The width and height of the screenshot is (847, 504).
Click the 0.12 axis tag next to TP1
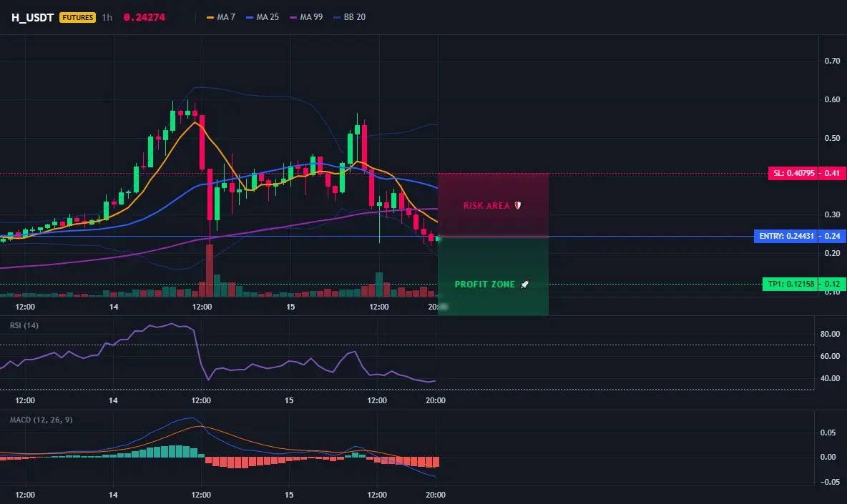pyautogui.click(x=833, y=284)
